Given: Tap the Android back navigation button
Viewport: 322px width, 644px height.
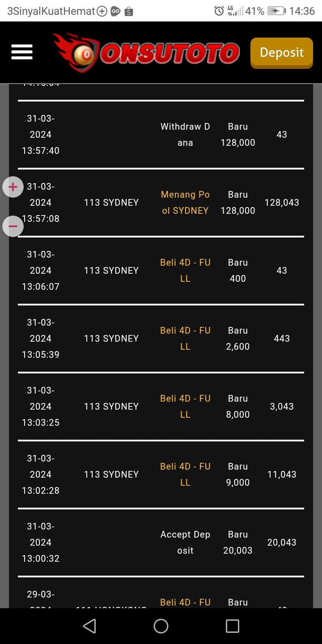Looking at the screenshot, I should pos(89,626).
